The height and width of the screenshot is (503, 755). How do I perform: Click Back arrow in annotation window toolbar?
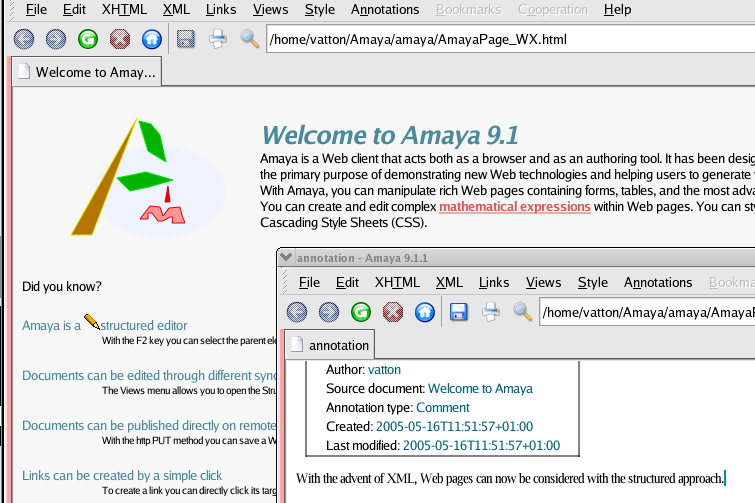[297, 312]
